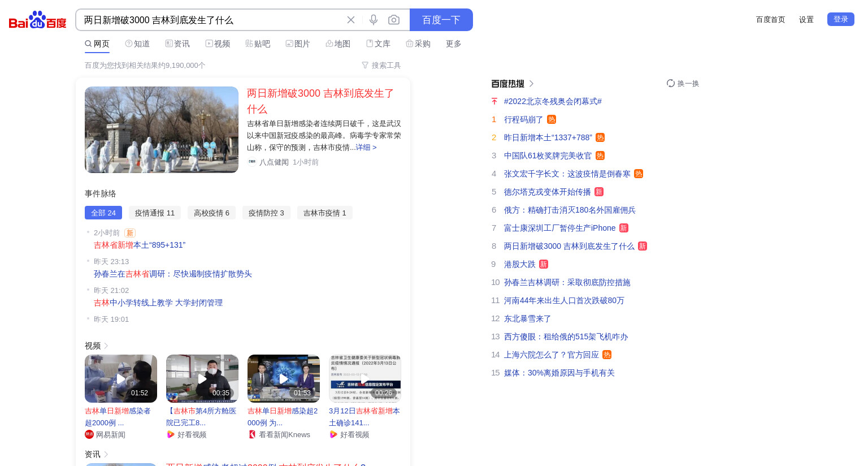Select the 疫情通报 11 filter
The width and height of the screenshot is (868, 466).
(155, 213)
